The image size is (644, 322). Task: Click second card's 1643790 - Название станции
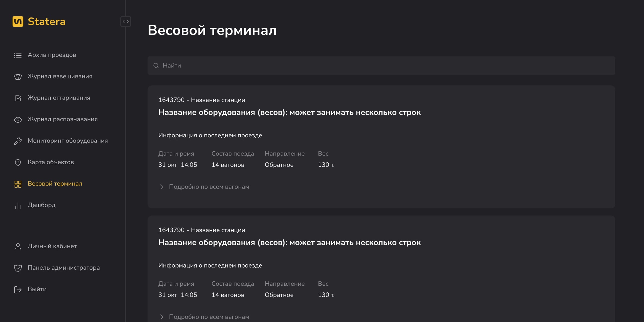tap(202, 230)
